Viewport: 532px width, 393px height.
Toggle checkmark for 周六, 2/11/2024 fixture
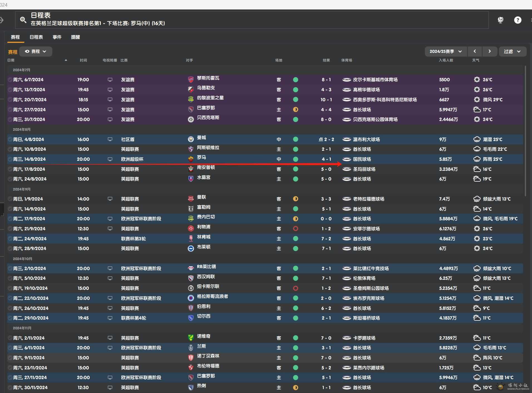(x=10, y=338)
